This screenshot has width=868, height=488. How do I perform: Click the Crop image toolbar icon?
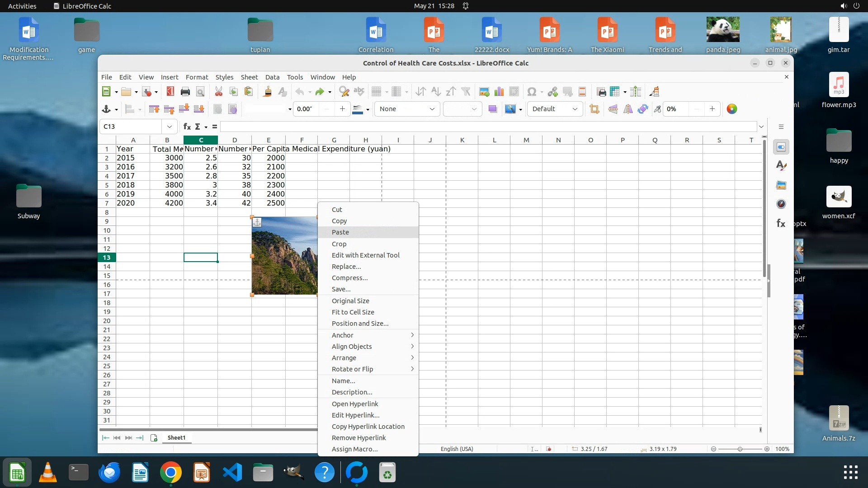coord(594,109)
